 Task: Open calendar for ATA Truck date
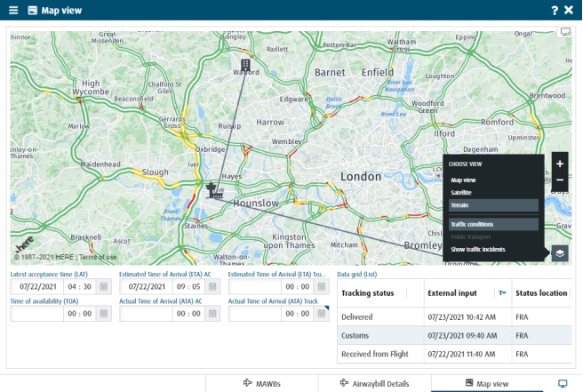[322, 314]
